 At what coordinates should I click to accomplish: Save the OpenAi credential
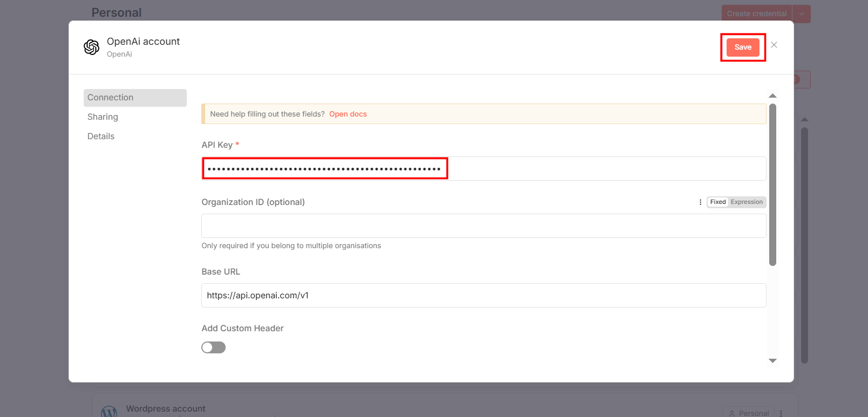743,47
